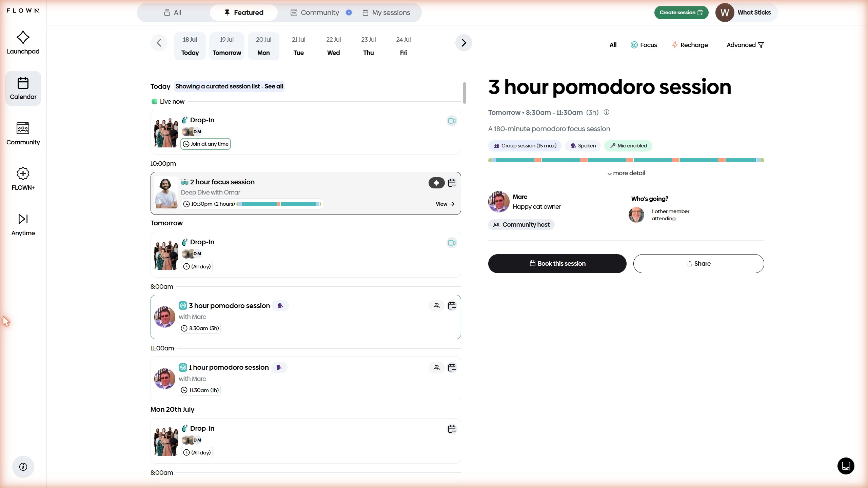
Task: Filter sessions by All types
Action: point(613,45)
